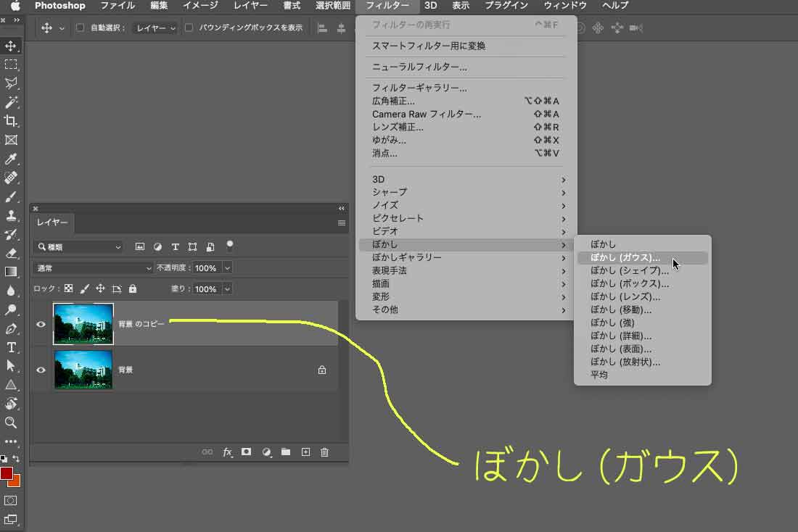
Task: Hide the locked 背景 layer
Action: pyautogui.click(x=41, y=370)
